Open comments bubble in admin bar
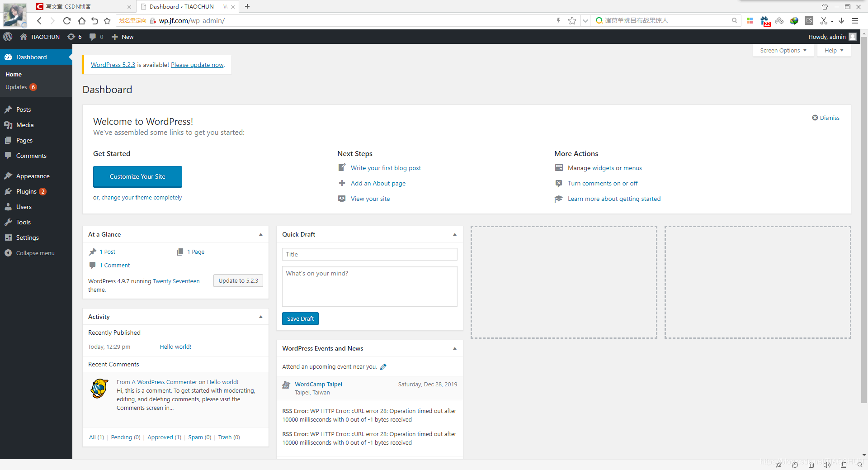Screen dimensions: 868x470 96,37
